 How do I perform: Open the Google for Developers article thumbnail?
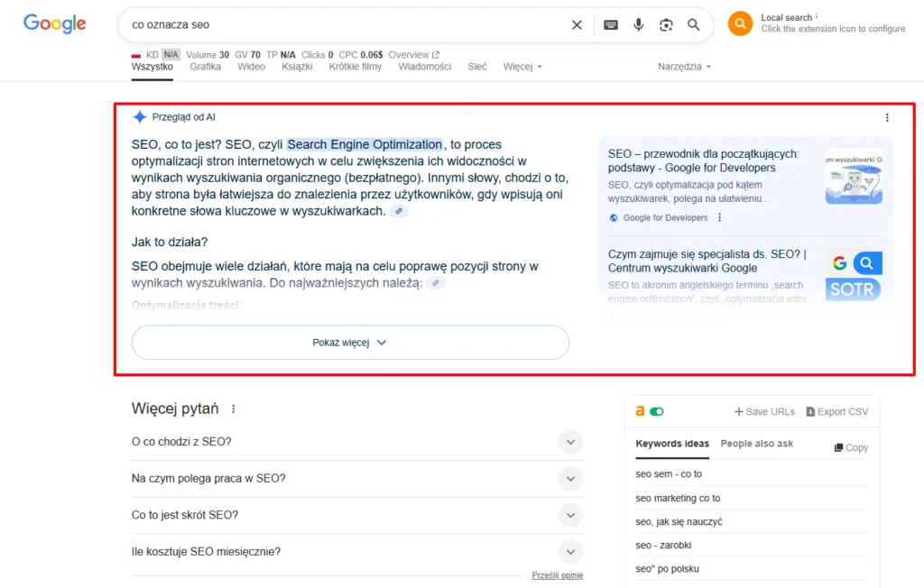pos(854,176)
